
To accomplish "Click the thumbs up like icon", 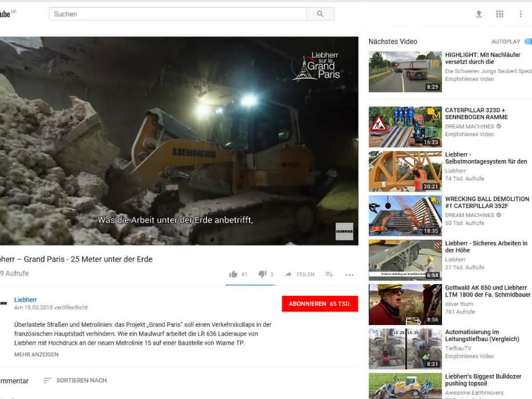I will coord(233,274).
